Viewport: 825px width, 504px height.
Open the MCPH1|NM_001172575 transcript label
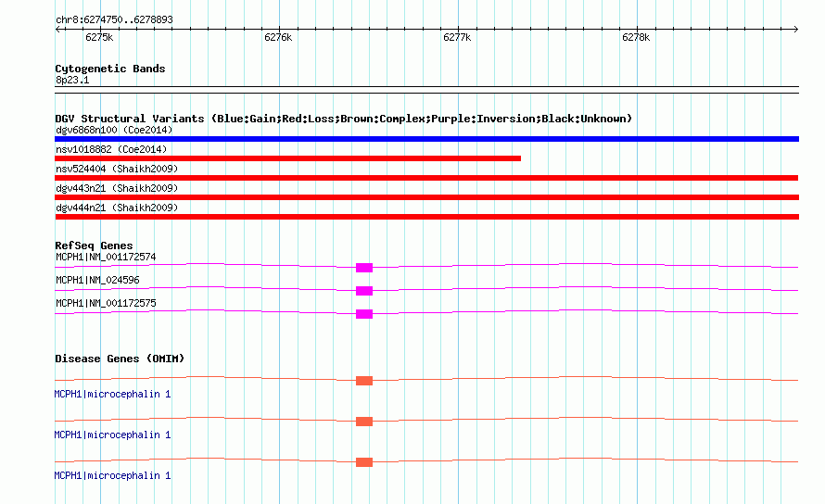[106, 304]
